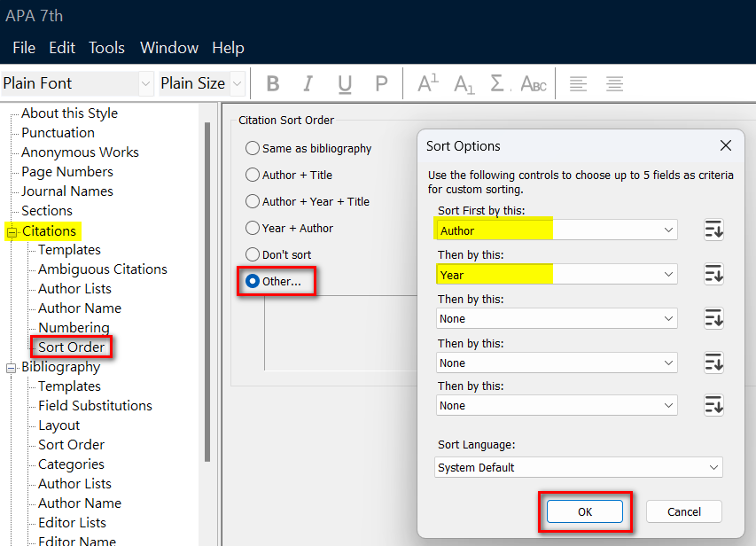Open third sort criteria None dropdown
Image resolution: width=756 pixels, height=546 pixels.
(x=557, y=318)
